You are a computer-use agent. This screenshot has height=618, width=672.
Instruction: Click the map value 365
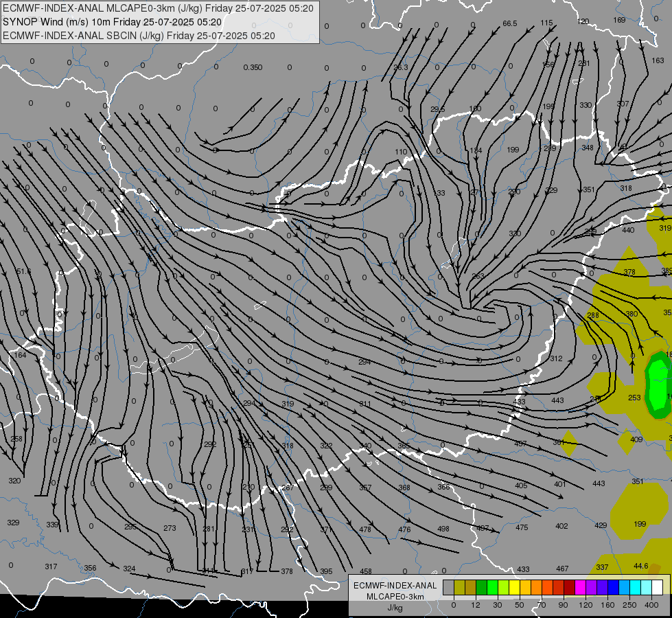[404, 446]
